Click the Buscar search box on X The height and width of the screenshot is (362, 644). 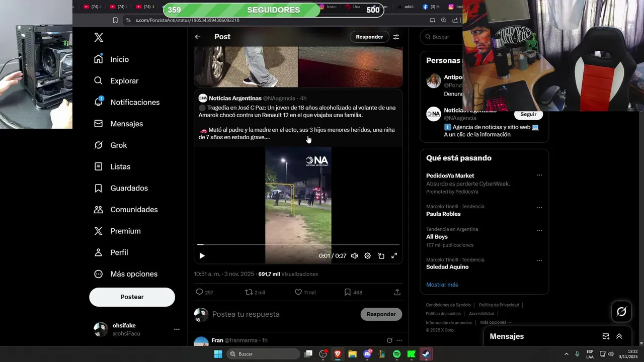tap(442, 37)
